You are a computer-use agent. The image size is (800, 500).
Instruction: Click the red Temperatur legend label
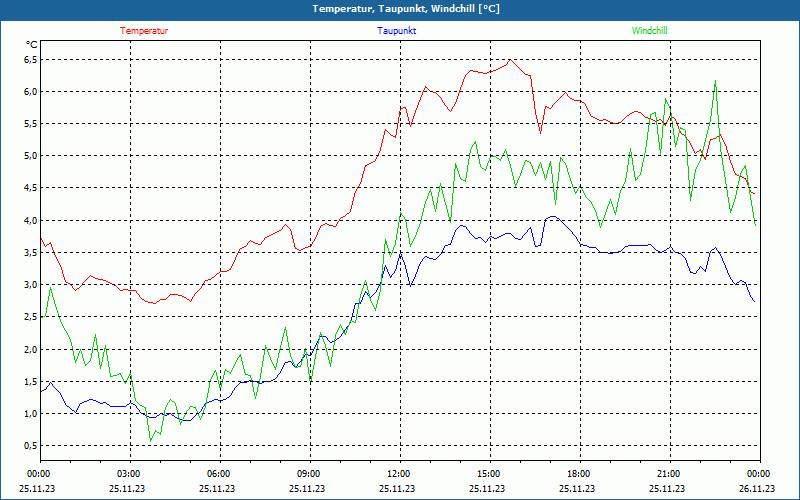[x=144, y=31]
